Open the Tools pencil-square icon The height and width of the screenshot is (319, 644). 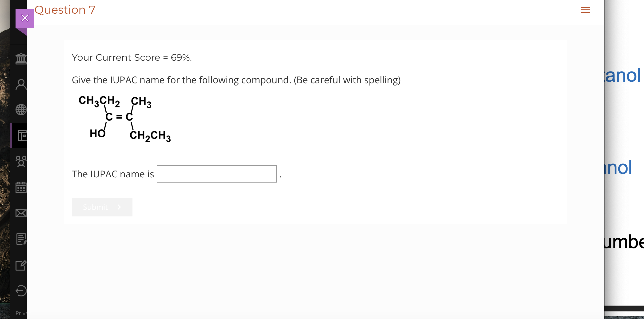(21, 265)
